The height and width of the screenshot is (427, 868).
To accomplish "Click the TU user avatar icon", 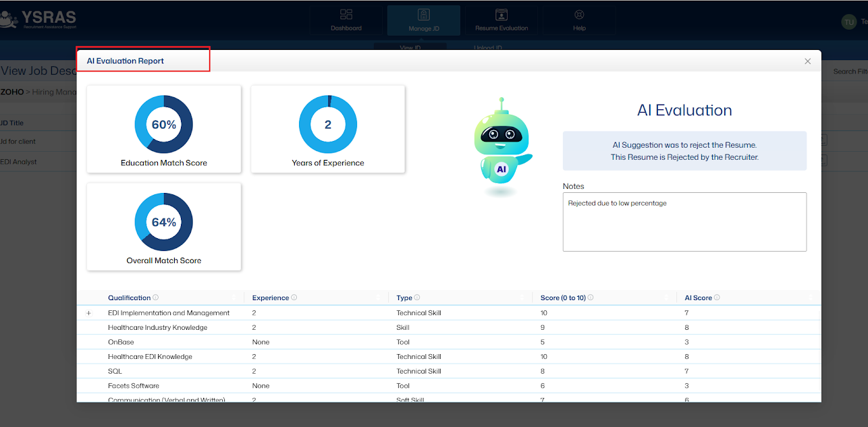I will tap(848, 22).
